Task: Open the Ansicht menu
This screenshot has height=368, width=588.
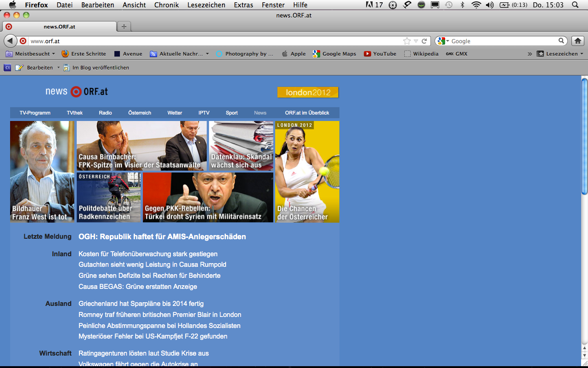Action: (x=134, y=5)
